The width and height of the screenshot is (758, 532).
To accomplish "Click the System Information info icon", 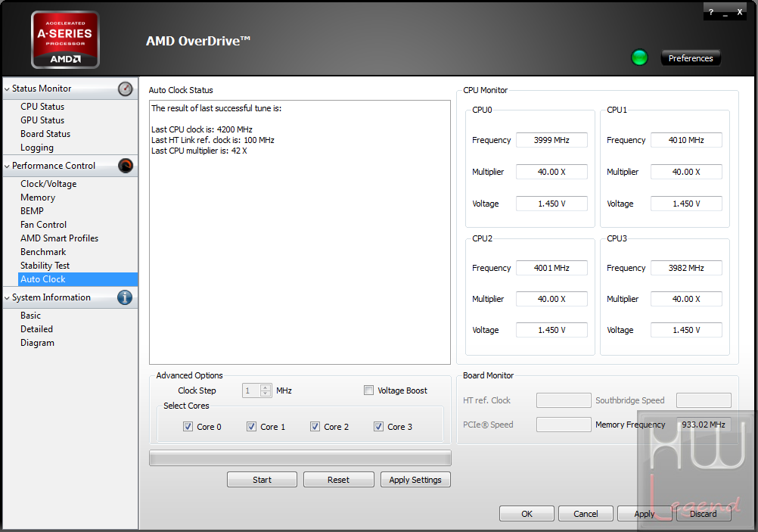I will [x=125, y=297].
